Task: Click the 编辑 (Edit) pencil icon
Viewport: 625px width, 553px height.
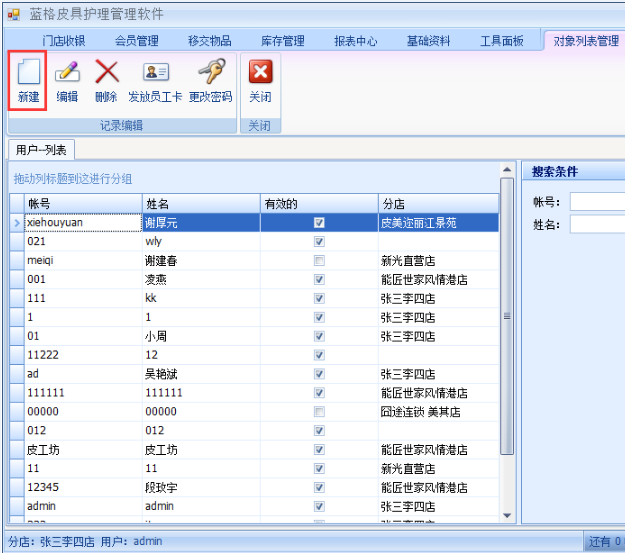Action: tap(67, 73)
